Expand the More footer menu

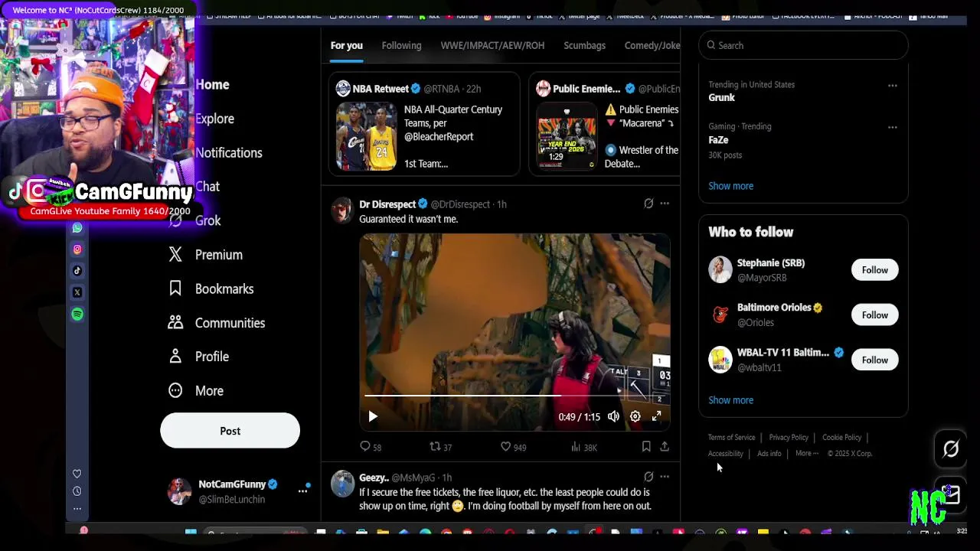806,454
